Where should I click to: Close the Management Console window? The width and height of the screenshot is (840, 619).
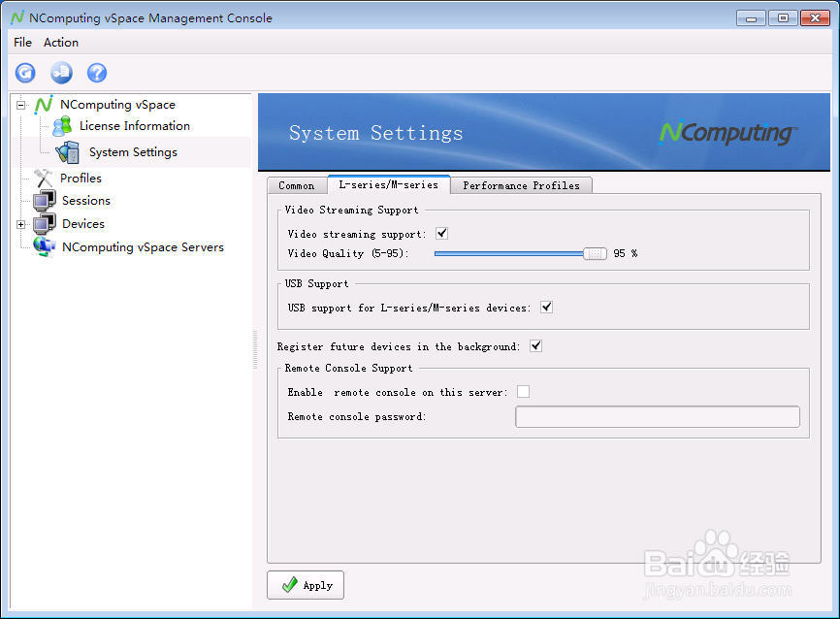815,18
